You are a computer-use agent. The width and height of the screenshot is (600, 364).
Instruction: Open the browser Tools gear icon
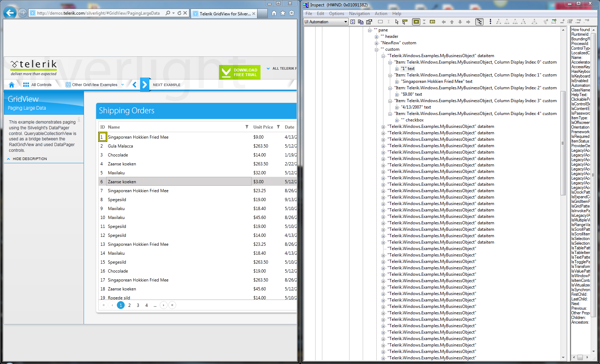292,13
